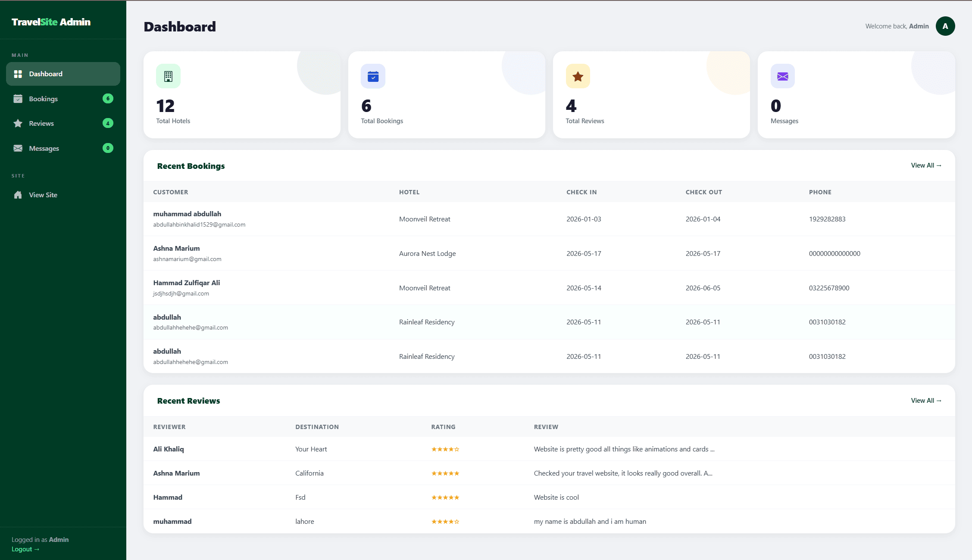Open the Total Reviews stat card

[651, 95]
